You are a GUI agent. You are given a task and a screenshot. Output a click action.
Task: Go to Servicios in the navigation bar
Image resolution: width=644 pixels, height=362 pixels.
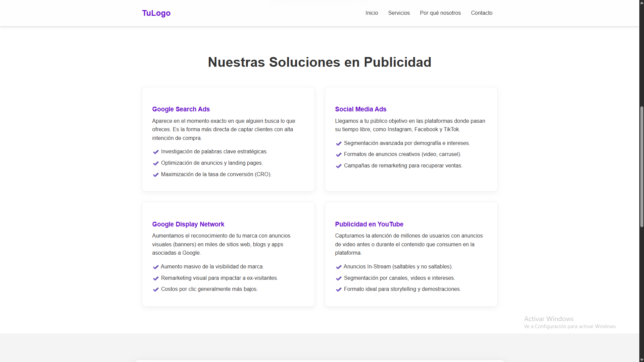tap(399, 13)
